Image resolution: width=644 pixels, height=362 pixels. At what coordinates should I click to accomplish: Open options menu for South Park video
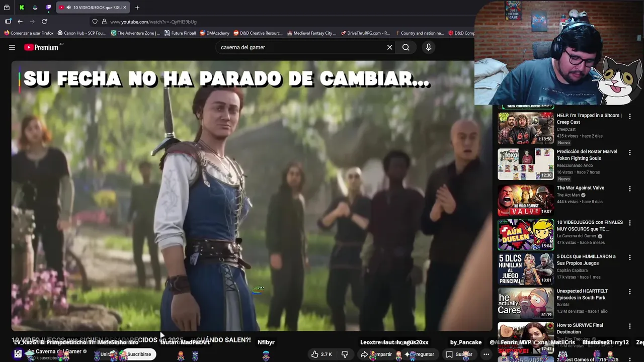click(629, 292)
